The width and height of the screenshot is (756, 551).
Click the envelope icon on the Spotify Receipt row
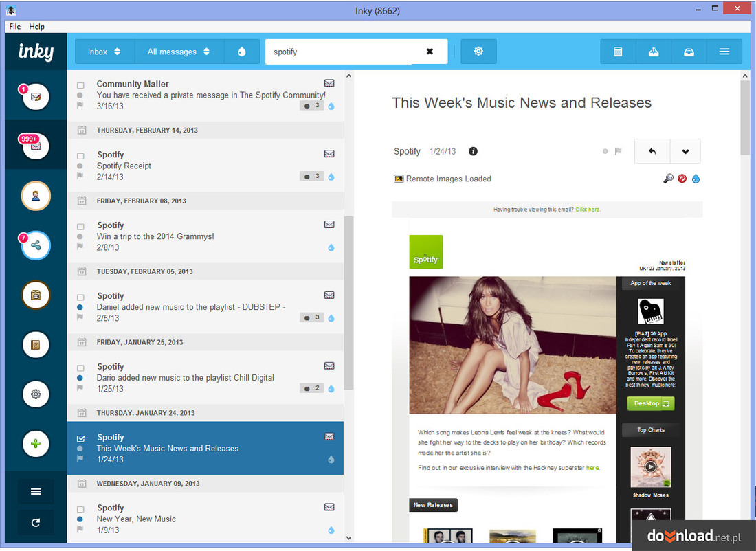[x=329, y=154]
